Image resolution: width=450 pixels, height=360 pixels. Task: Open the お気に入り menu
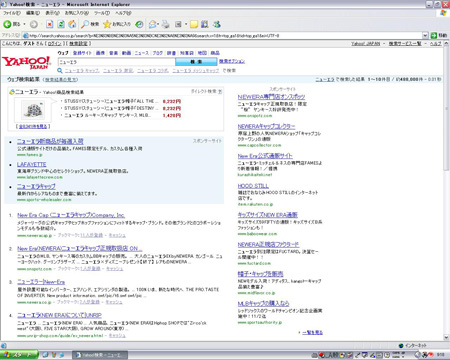coord(77,13)
